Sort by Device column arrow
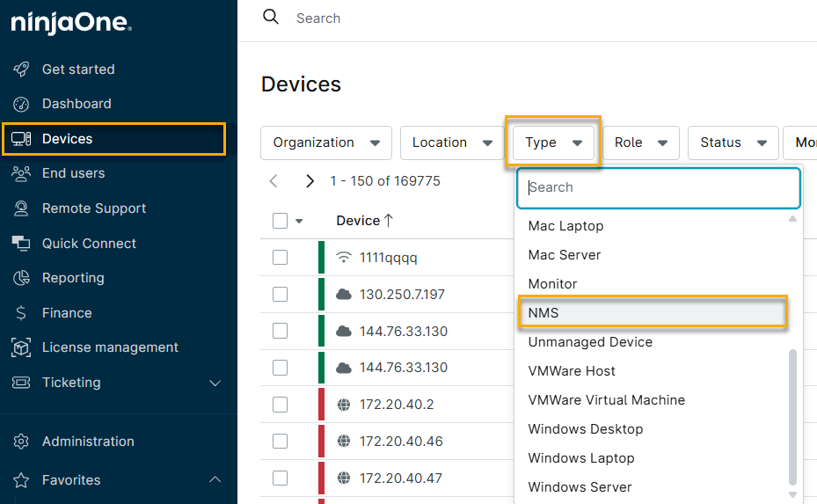The width and height of the screenshot is (817, 504). [x=388, y=221]
